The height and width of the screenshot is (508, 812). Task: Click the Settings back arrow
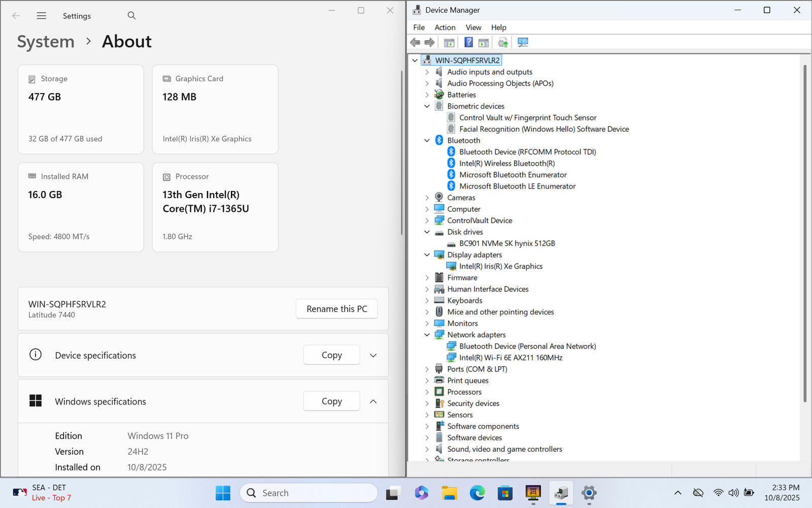coord(16,16)
